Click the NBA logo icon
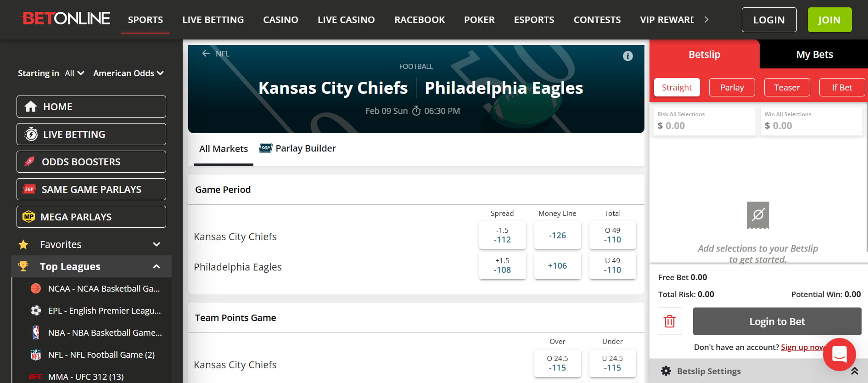The image size is (868, 383). (36, 332)
